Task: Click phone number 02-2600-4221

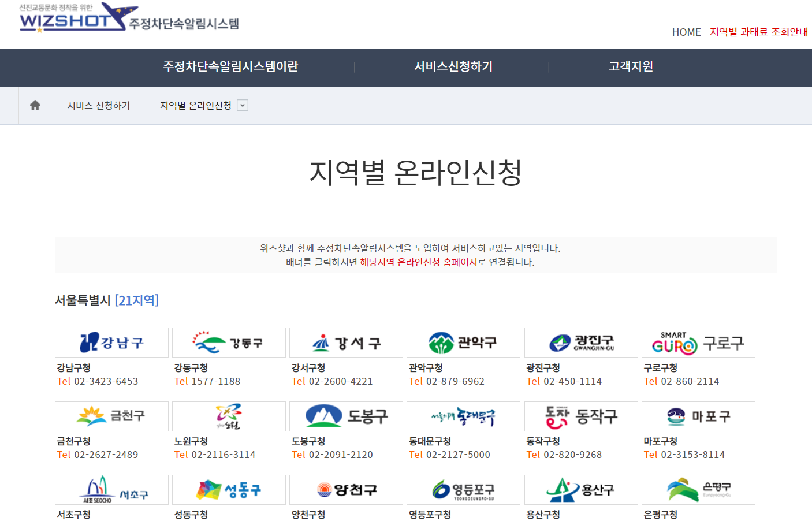Action: tap(341, 381)
